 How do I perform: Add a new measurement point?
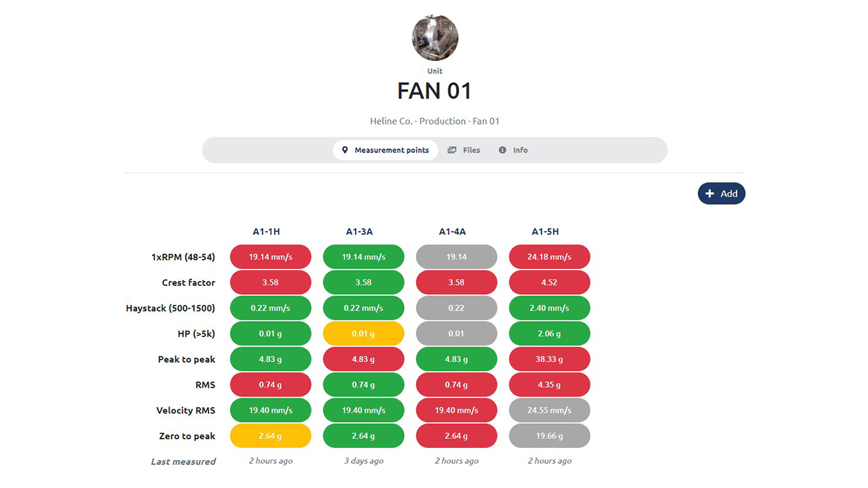coord(721,194)
